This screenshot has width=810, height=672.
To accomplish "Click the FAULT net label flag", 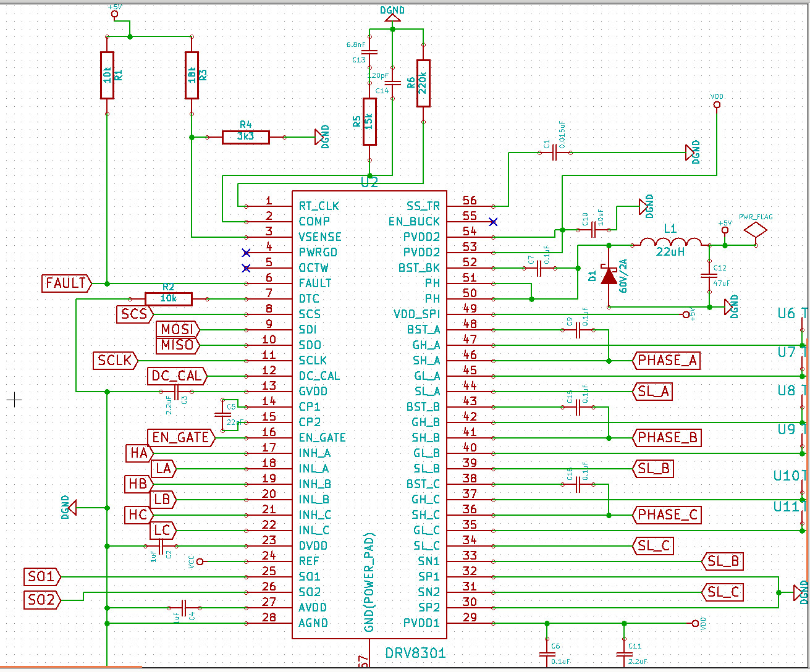I will (x=67, y=283).
